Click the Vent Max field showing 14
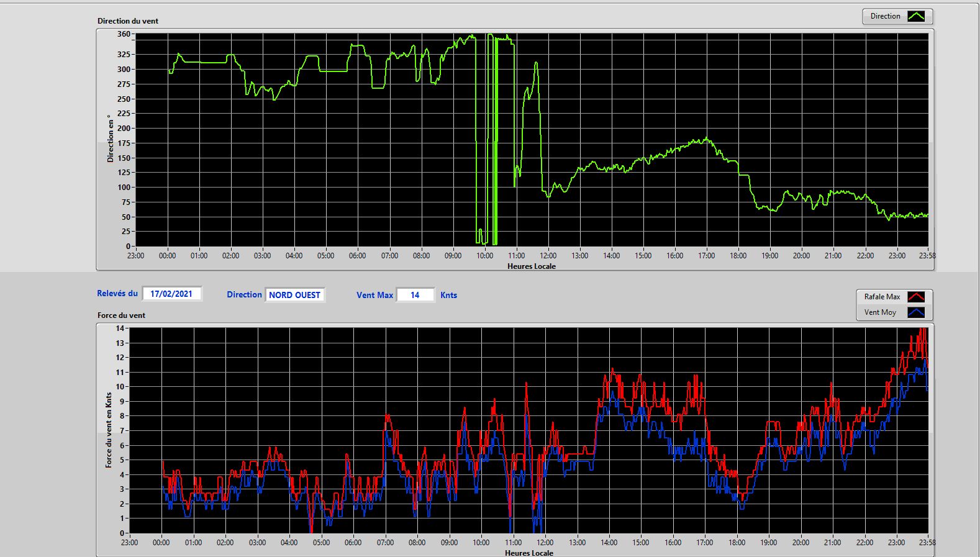980x557 pixels. pos(415,295)
